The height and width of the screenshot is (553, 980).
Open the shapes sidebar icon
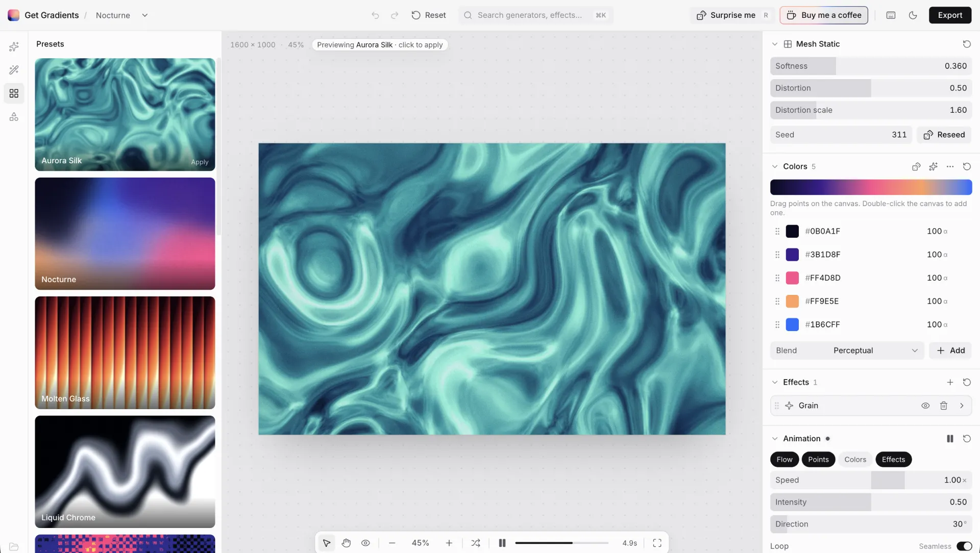coord(14,117)
